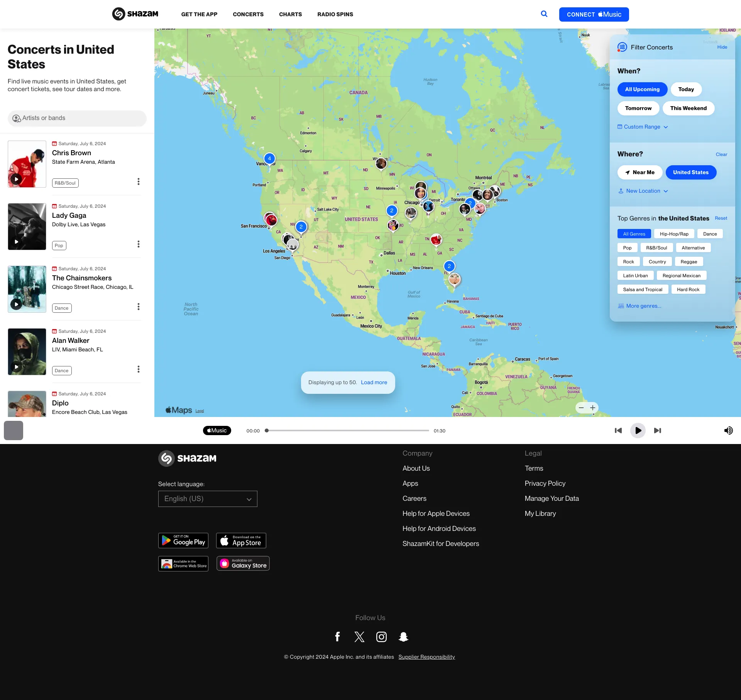Expand More genres filter list
The width and height of the screenshot is (741, 700).
pos(640,305)
